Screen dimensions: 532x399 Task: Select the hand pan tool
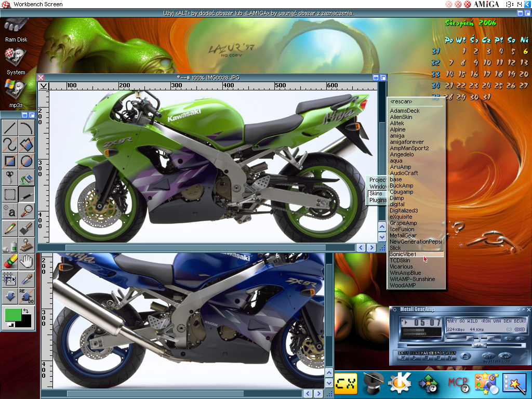[26, 261]
